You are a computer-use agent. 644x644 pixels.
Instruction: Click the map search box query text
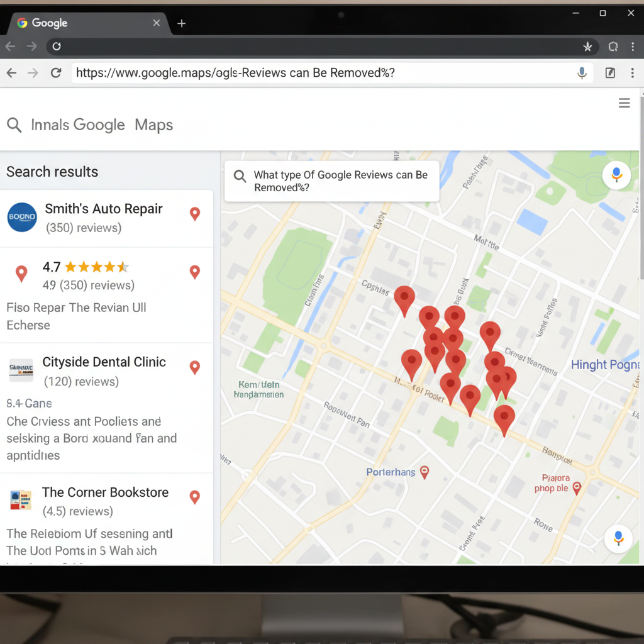(x=340, y=181)
